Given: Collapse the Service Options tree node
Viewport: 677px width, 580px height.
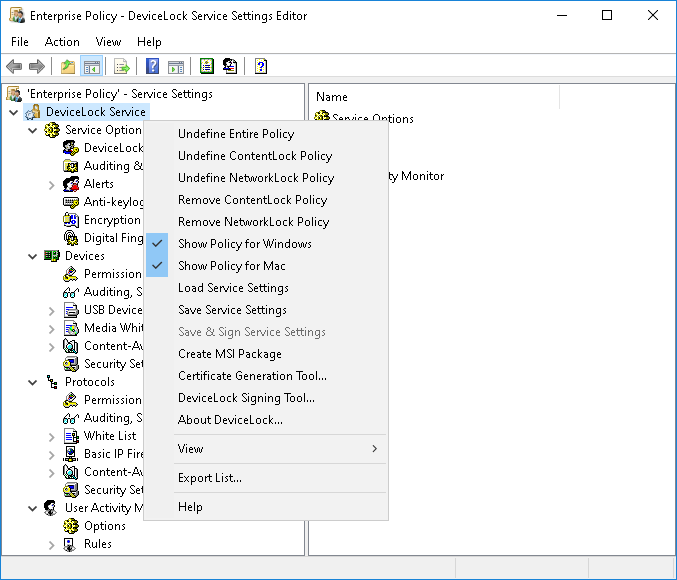Looking at the screenshot, I should (33, 130).
